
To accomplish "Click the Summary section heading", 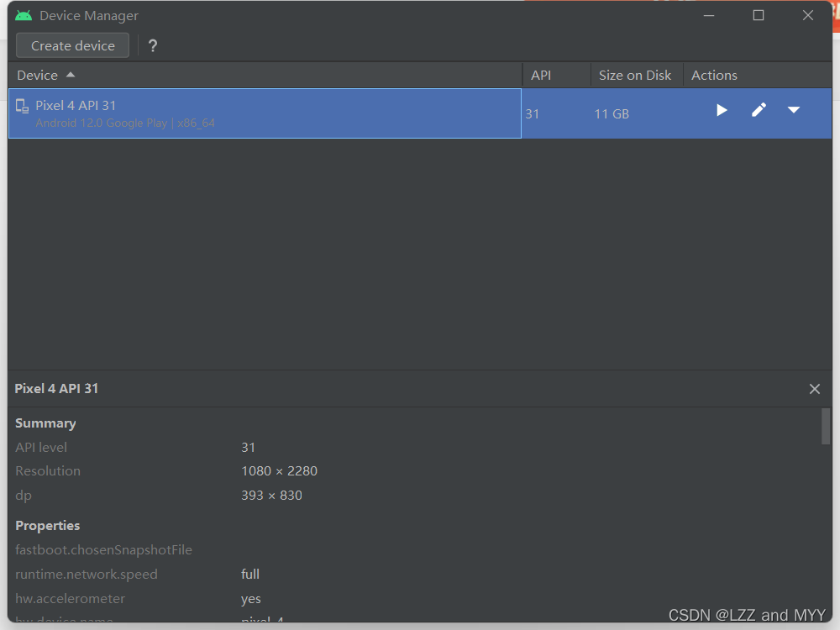I will coord(45,423).
